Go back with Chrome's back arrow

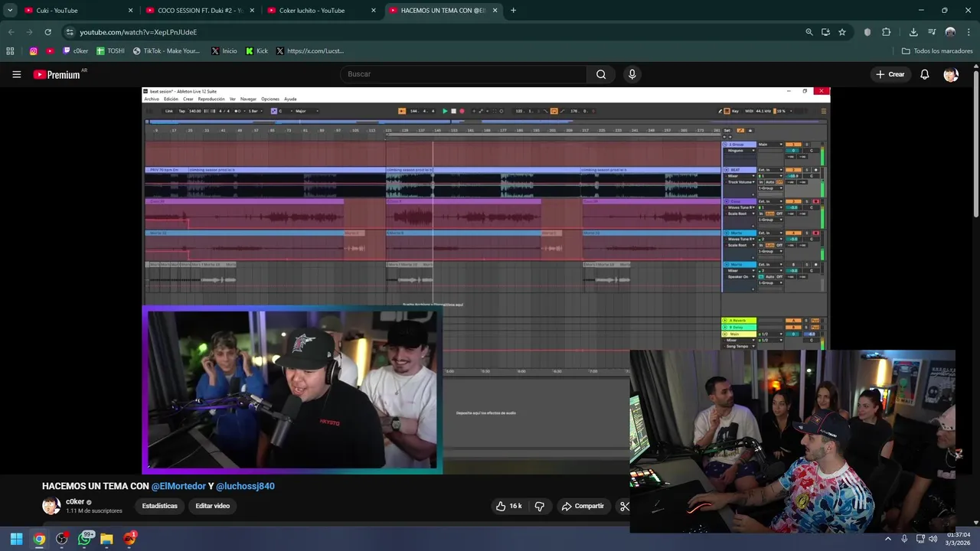(11, 32)
